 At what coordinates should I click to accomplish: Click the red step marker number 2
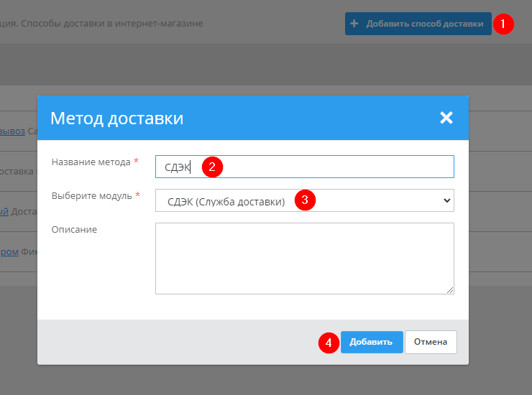(x=212, y=167)
